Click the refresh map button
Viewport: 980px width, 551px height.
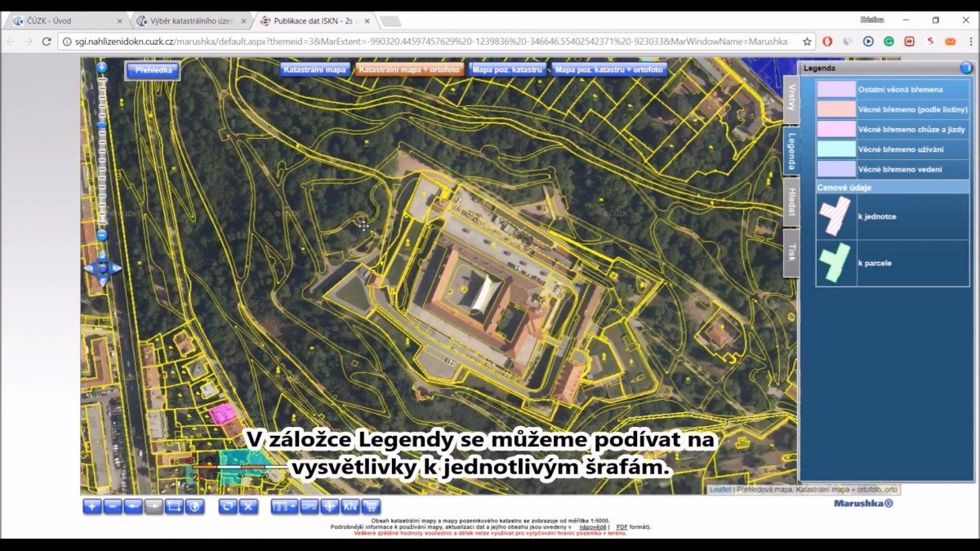(228, 506)
